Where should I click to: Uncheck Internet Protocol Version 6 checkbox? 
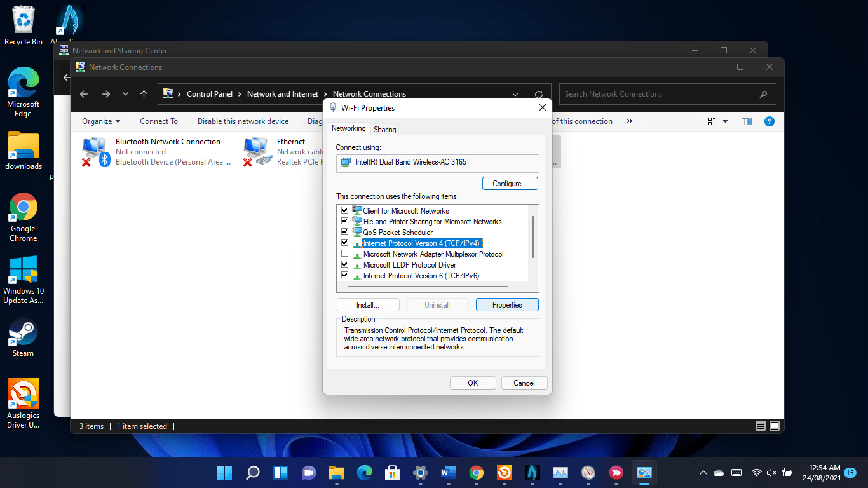click(x=345, y=276)
